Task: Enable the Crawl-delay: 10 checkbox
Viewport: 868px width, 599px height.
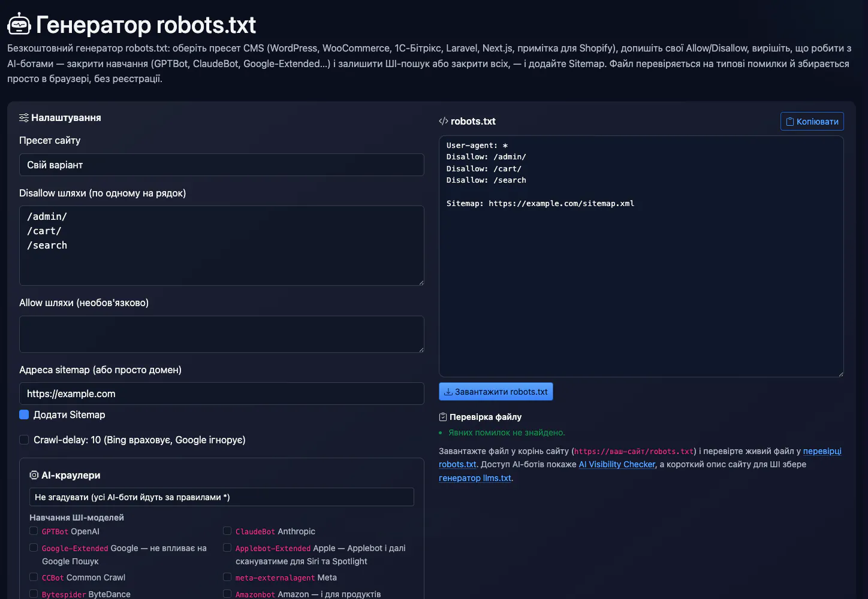Action: pos(24,440)
